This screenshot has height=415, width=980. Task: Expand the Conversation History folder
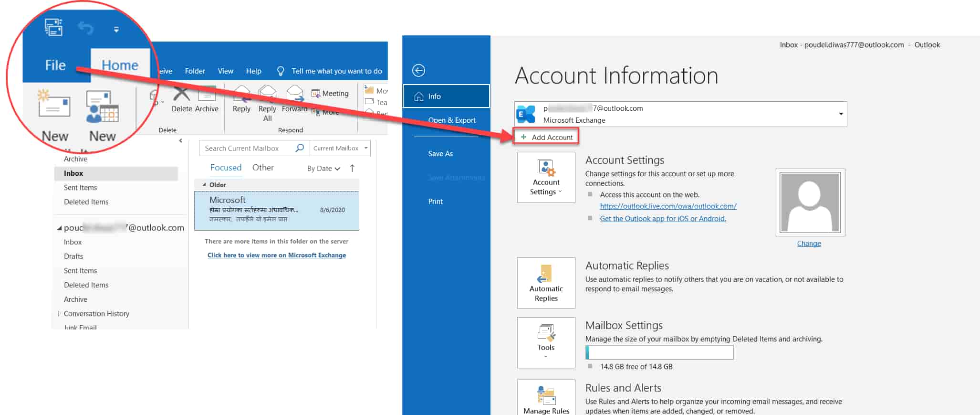point(59,314)
